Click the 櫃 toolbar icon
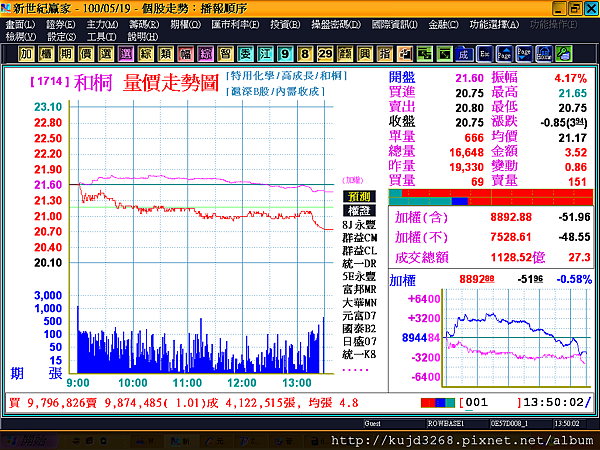Viewport: 600px width, 450px height. pyautogui.click(x=46, y=54)
